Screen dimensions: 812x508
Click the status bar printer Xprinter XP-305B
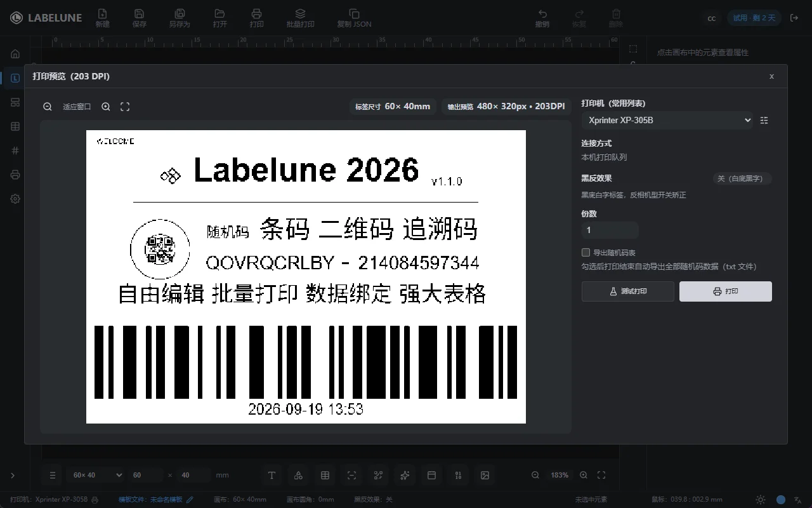[x=54, y=500]
